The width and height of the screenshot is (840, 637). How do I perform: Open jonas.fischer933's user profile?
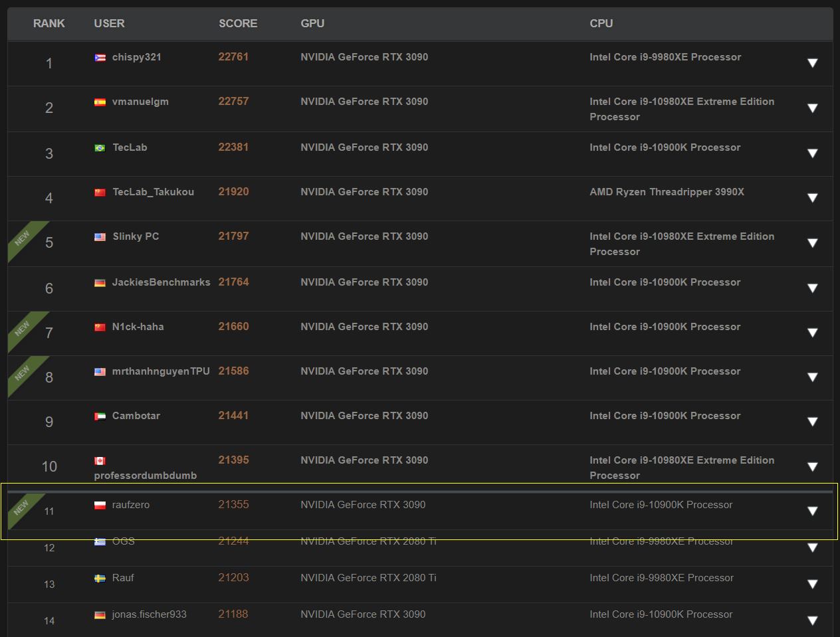point(150,614)
